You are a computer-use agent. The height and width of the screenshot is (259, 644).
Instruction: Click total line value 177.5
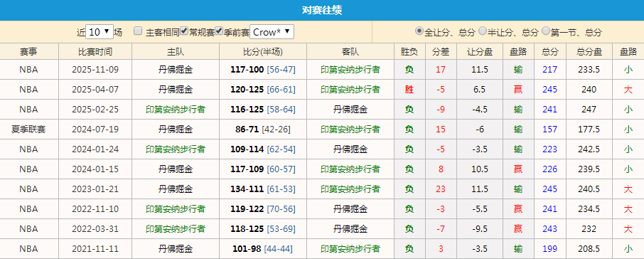click(x=589, y=129)
